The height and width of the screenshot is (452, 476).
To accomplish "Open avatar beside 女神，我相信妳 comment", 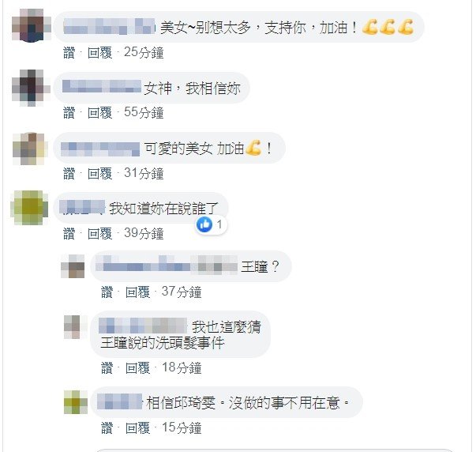I will pyautogui.click(x=31, y=88).
